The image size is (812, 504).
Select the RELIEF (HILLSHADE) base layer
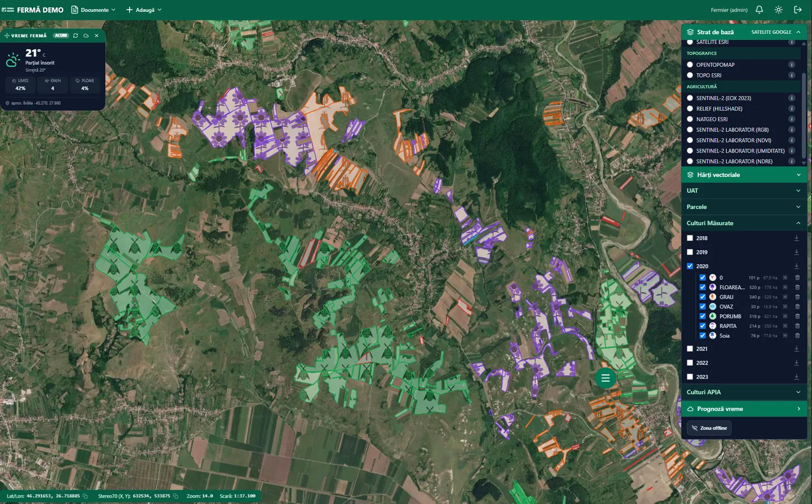tap(690, 109)
